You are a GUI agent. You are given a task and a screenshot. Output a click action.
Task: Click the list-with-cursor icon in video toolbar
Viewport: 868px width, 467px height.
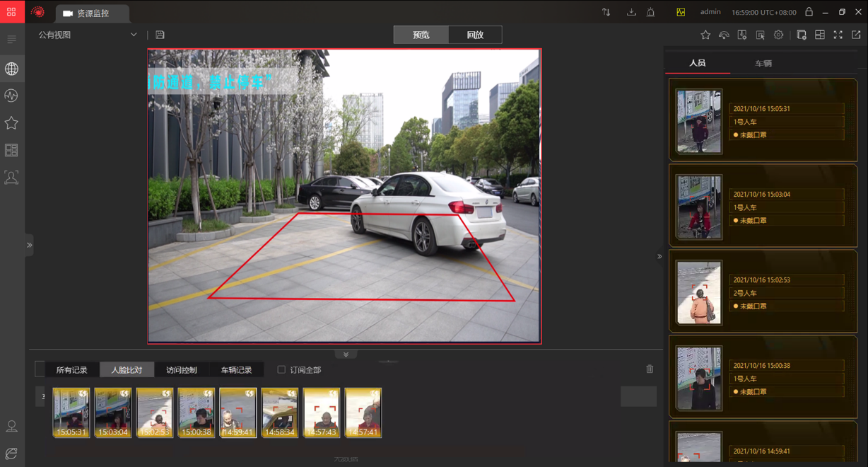point(761,35)
